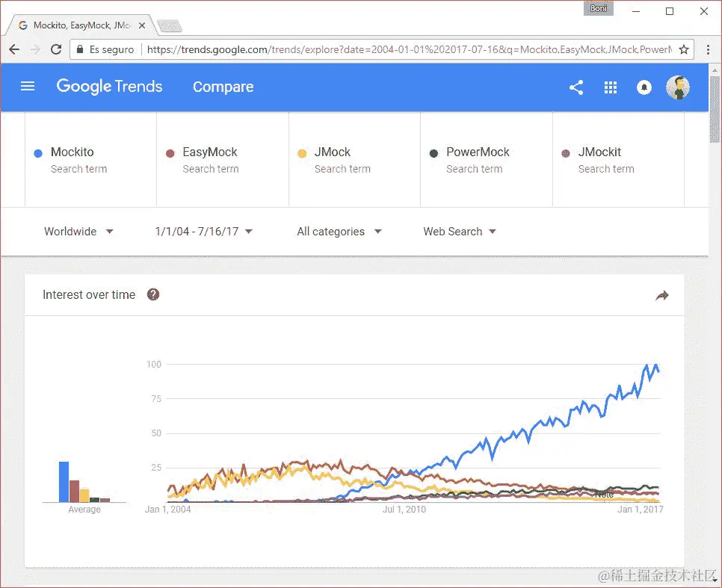Click the Interest over time help icon
The height and width of the screenshot is (588, 722).
click(153, 294)
